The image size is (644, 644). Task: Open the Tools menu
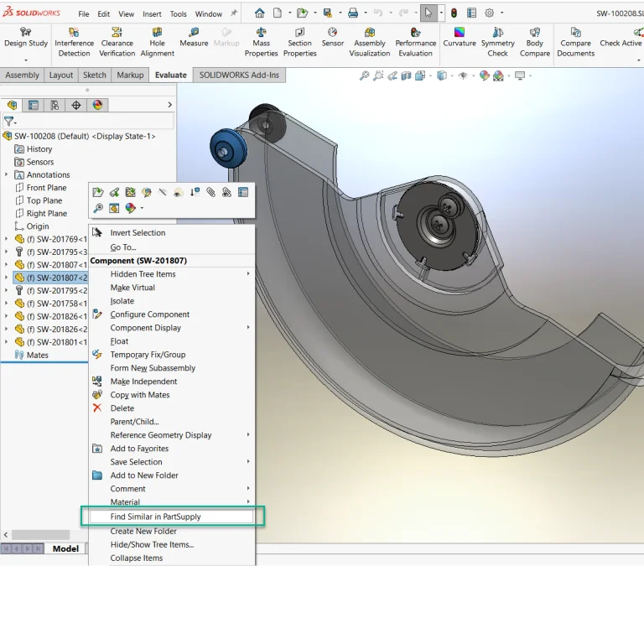click(178, 14)
